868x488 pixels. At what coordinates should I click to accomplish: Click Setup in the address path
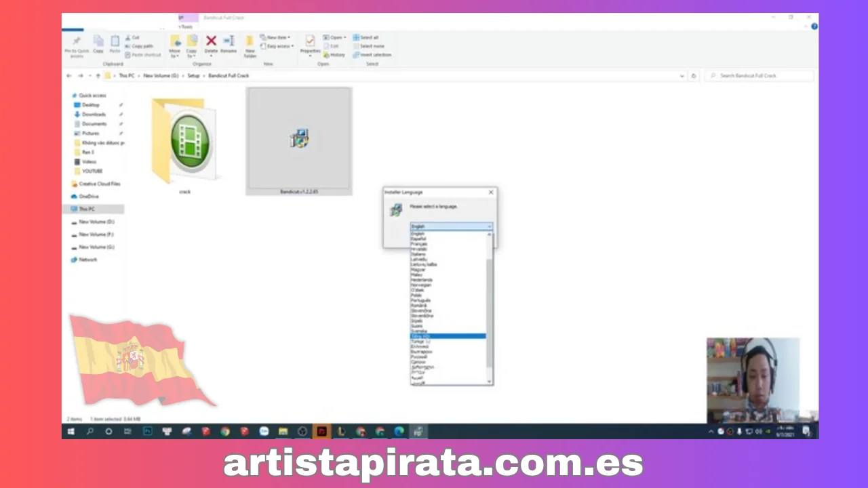193,76
